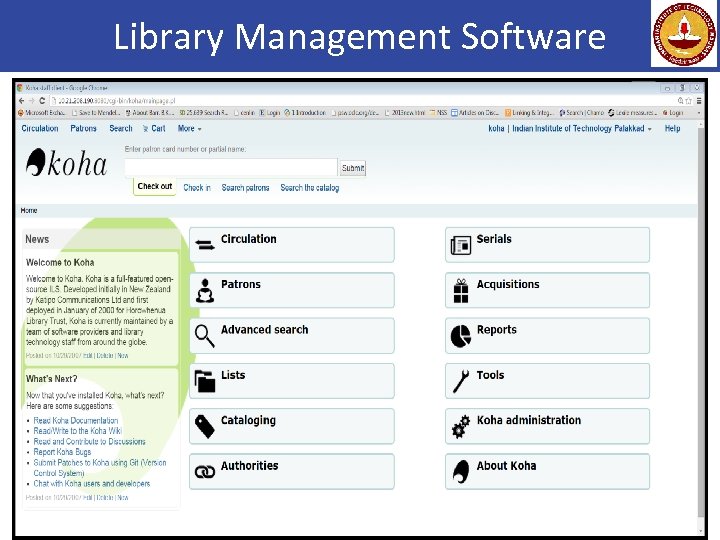
Task: Click the patron card number input field
Action: click(x=231, y=168)
